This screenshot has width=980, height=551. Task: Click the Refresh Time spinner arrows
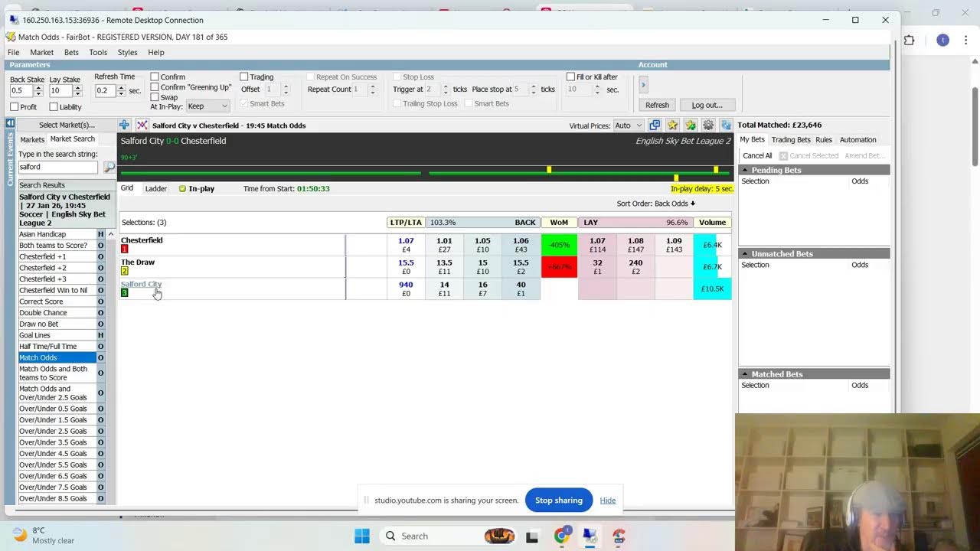tap(121, 90)
